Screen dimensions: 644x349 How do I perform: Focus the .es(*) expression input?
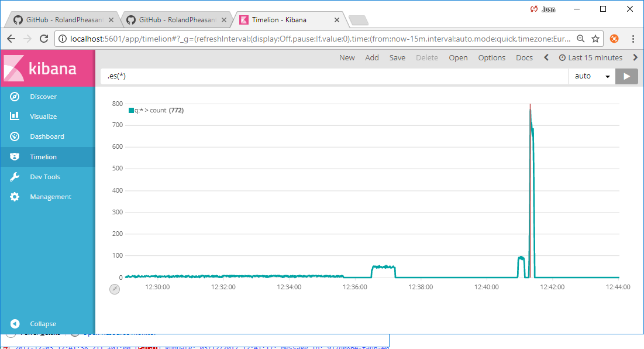click(335, 76)
